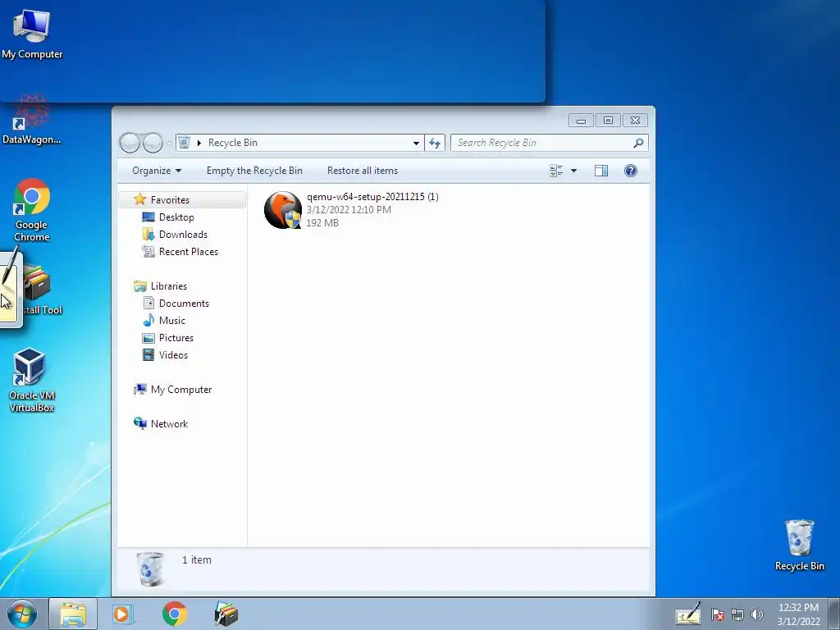The height and width of the screenshot is (630, 840).
Task: Refresh the Recycle Bin view
Action: pos(435,143)
